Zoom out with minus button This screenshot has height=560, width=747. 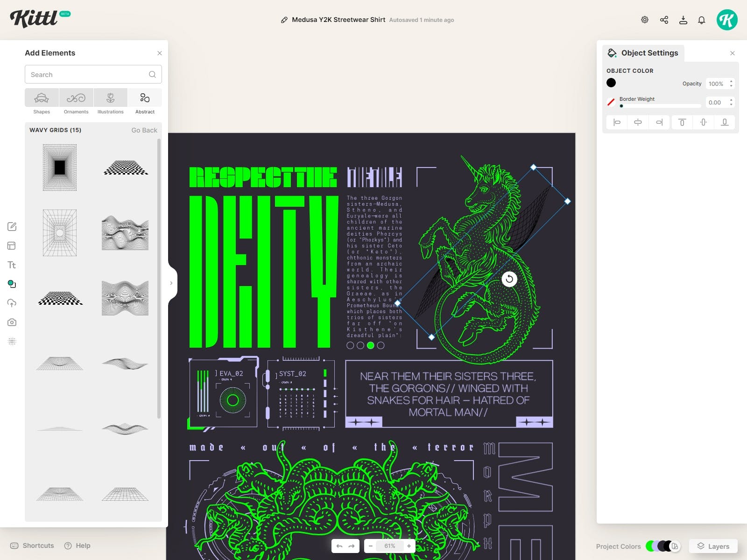pyautogui.click(x=371, y=546)
